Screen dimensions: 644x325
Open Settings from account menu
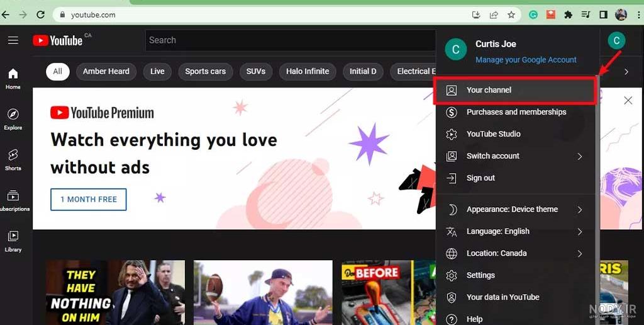point(514,275)
